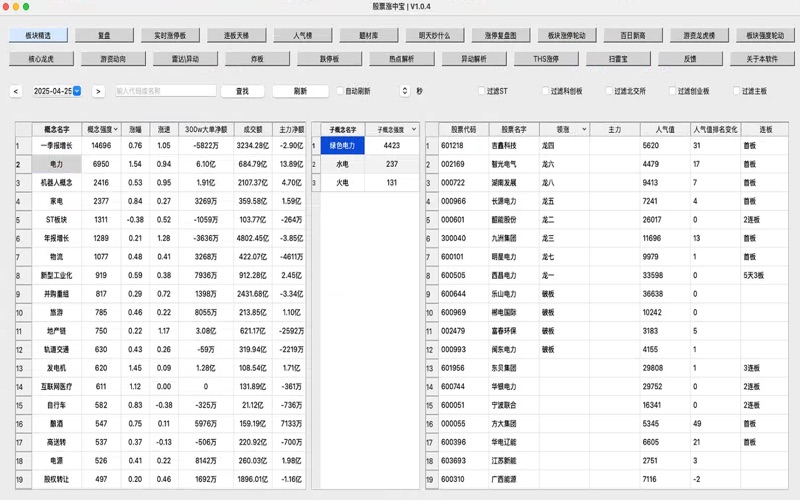Image resolution: width=800 pixels, height=500 pixels.
Task: Click the seconds interval stepper
Action: (404, 91)
